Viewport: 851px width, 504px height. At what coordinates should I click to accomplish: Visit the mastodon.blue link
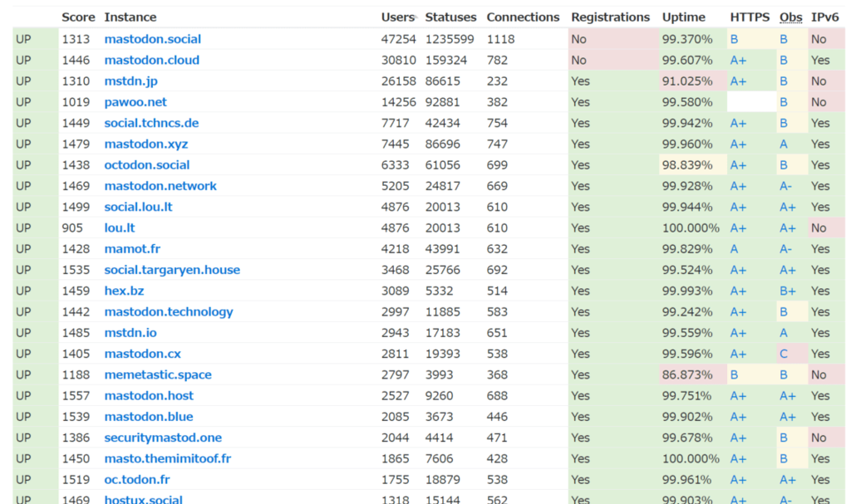click(149, 417)
